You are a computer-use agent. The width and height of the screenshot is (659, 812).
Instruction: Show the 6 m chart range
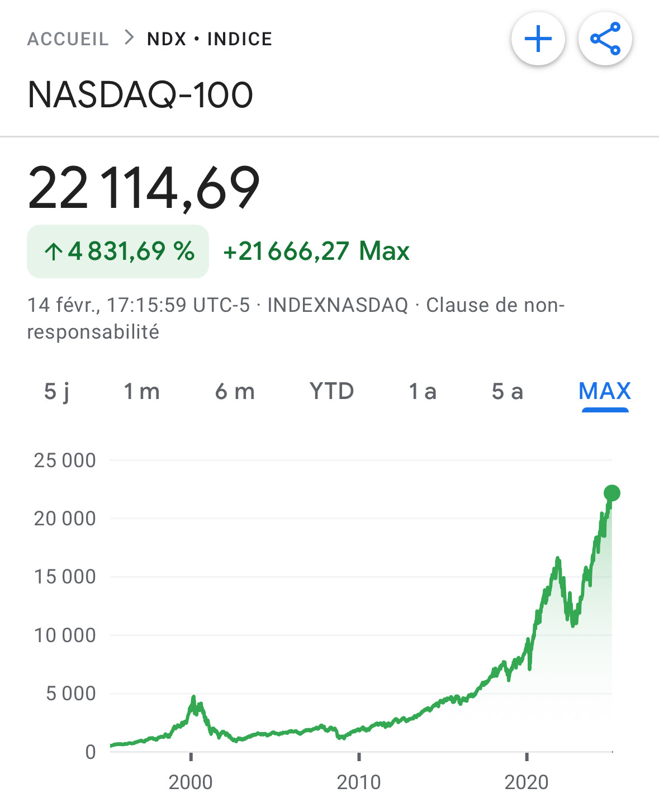(235, 392)
